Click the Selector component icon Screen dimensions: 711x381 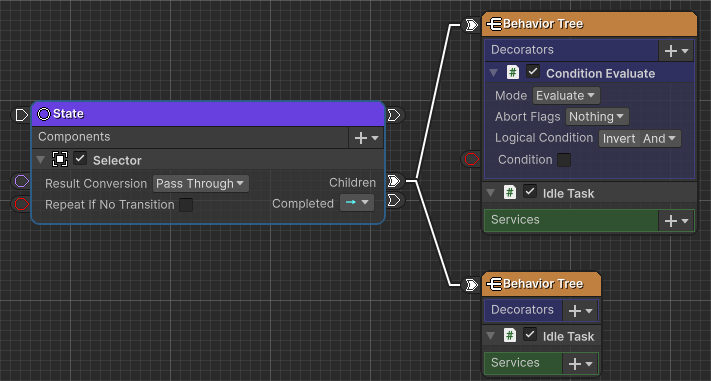pyautogui.click(x=60, y=159)
